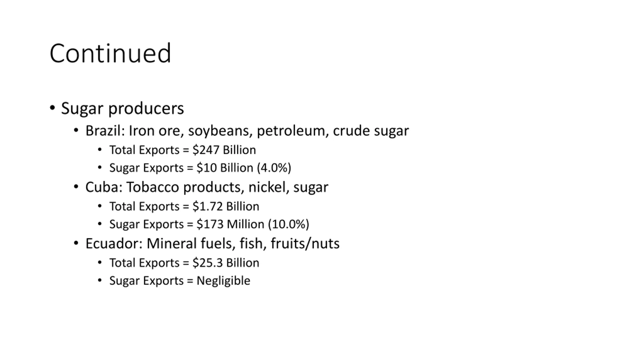Click the bullet point beside Brazil
Image resolution: width=644 pixels, height=362 pixels.
click(76, 130)
